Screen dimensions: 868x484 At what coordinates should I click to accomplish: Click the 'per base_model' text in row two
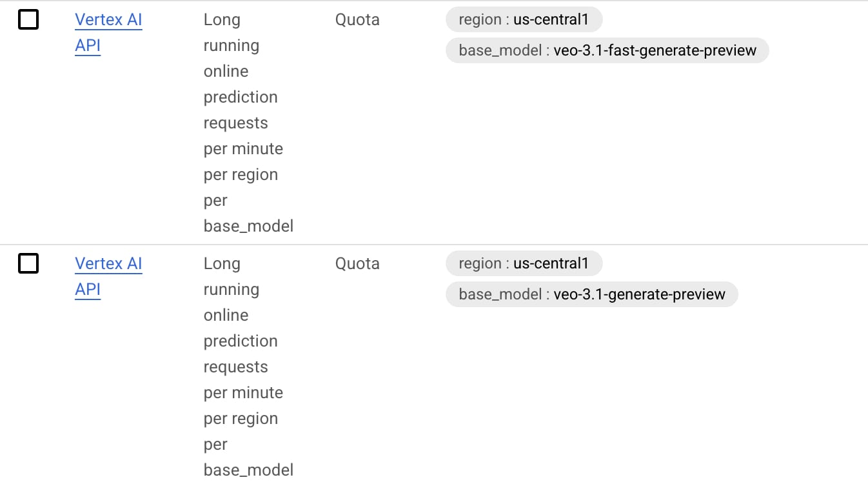click(248, 457)
